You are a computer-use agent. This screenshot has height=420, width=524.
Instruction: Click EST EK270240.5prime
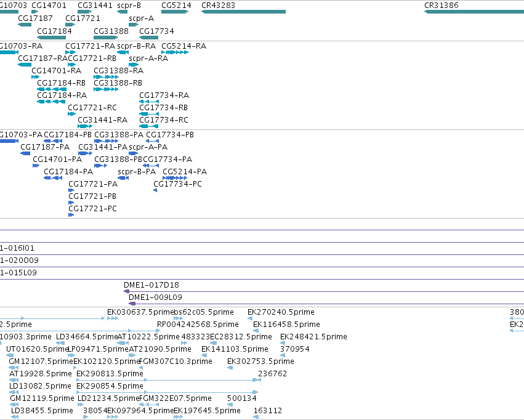281,312
